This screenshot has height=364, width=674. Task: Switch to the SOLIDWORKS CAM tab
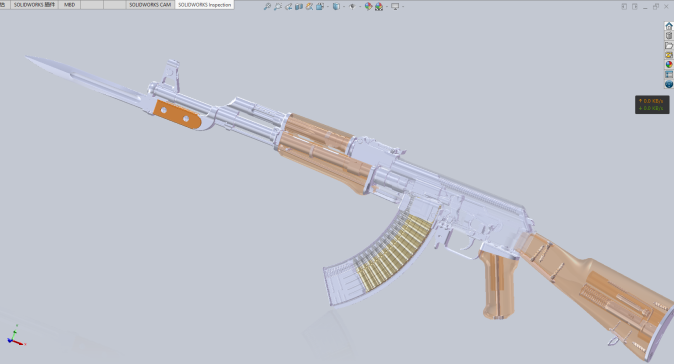pos(150,5)
